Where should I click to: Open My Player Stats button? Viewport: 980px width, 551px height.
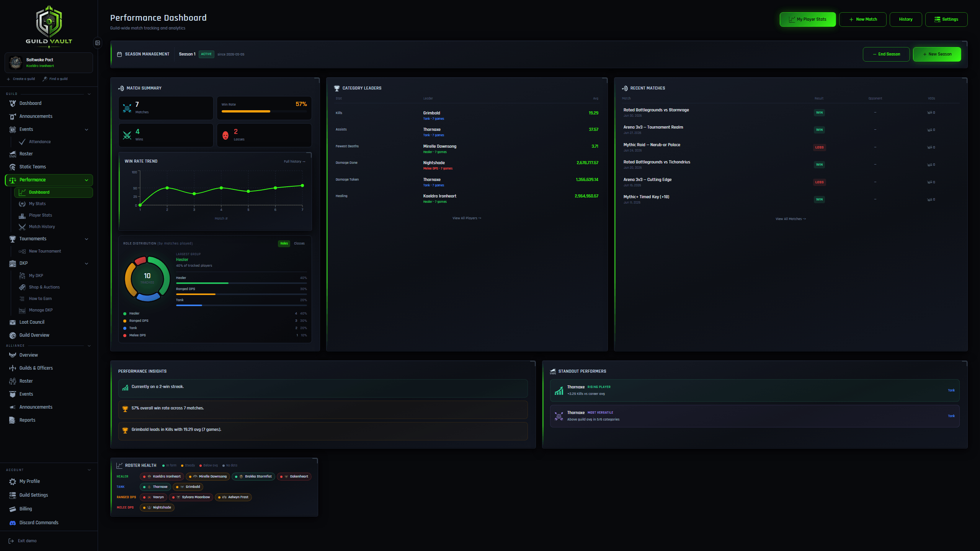808,20
